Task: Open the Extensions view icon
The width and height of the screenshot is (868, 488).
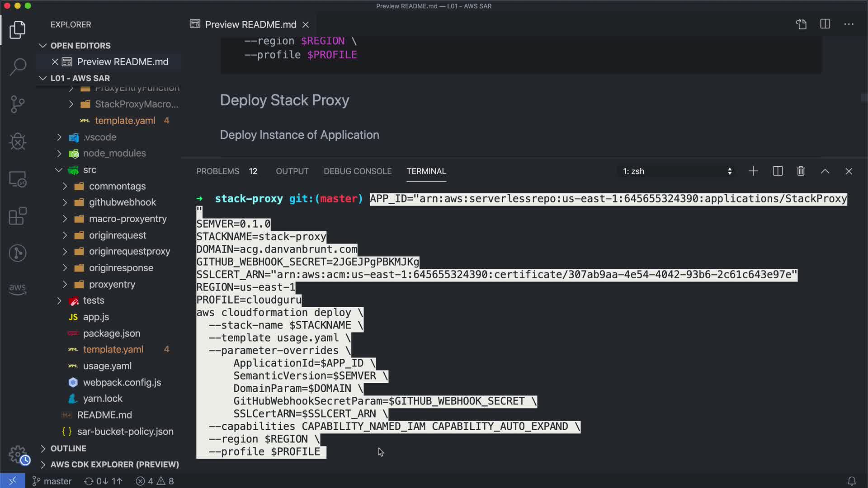Action: [18, 216]
